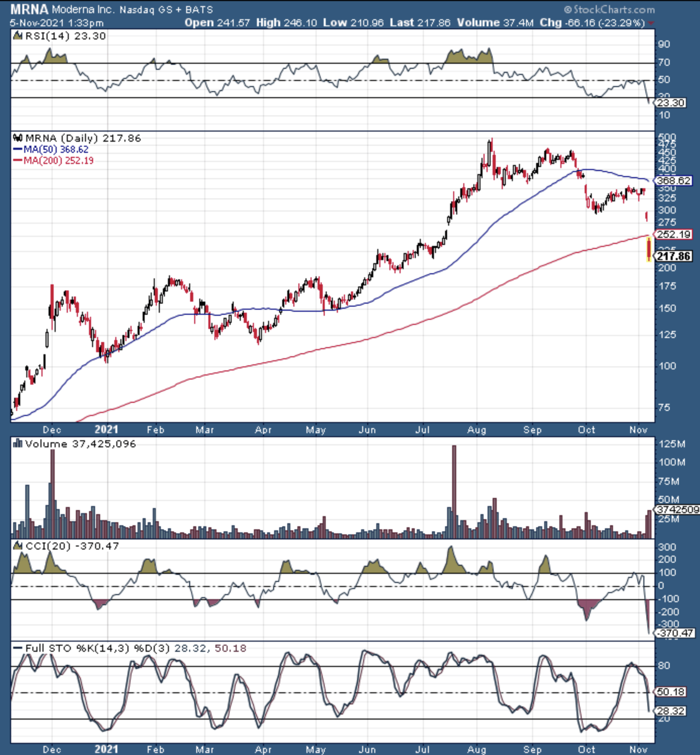Click the bold 217.86 price axis tag
700x755 pixels.
click(673, 256)
